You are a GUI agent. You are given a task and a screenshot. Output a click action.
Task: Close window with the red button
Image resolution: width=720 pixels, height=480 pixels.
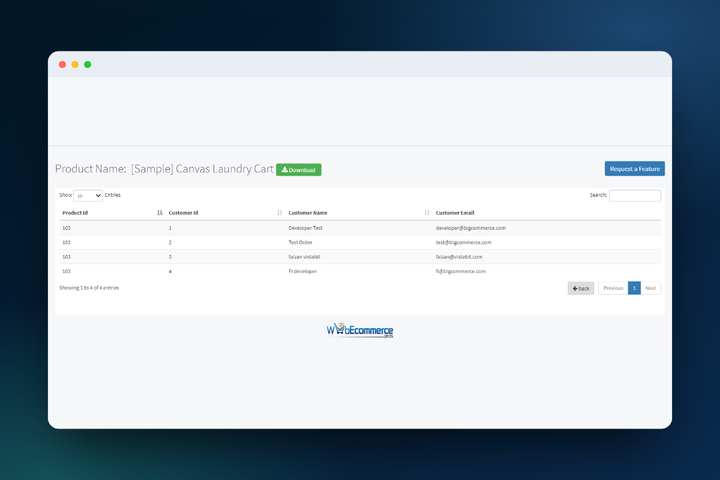pyautogui.click(x=62, y=64)
